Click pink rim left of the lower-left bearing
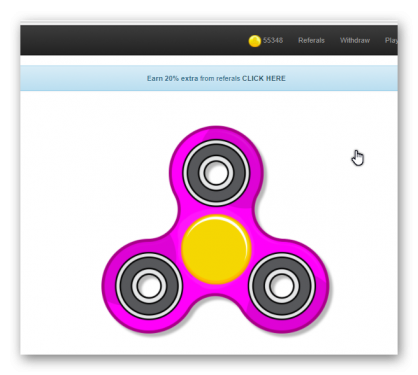This screenshot has width=418, height=375. click(x=108, y=286)
